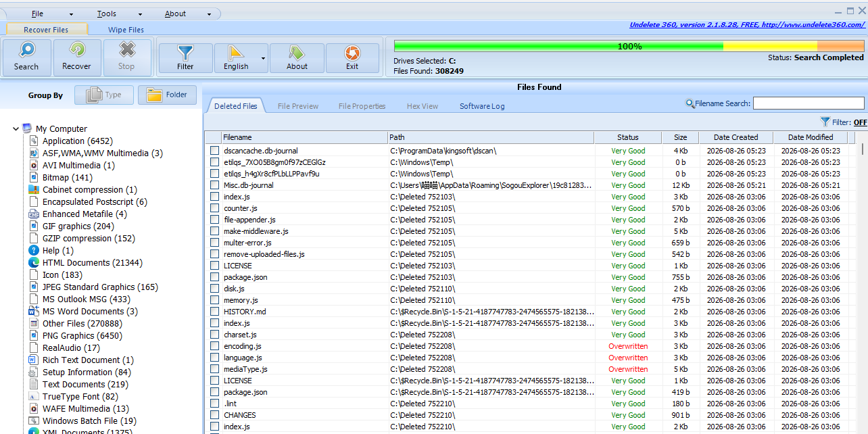Screen dimensions: 868x434
Task: Tick checkbox for counter.js
Action: 214,208
